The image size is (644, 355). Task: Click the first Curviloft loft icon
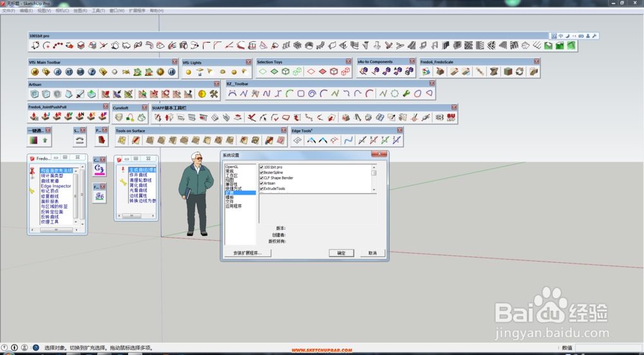118,117
